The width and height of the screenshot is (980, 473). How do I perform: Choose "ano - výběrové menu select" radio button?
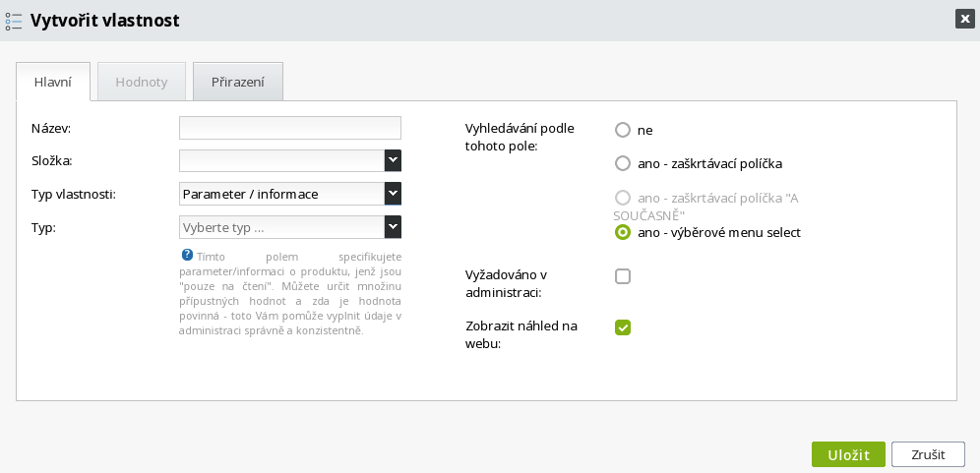[623, 232]
